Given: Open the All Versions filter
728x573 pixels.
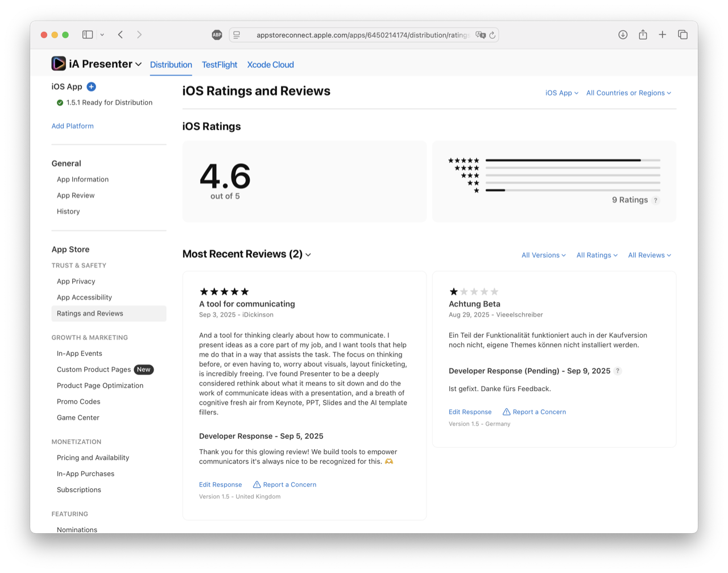Looking at the screenshot, I should [x=544, y=255].
